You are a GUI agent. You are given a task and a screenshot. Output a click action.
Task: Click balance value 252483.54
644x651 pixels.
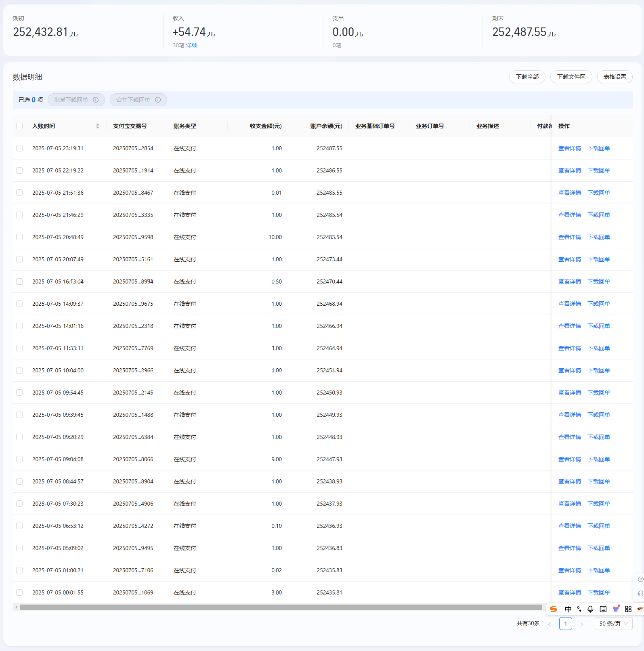[x=329, y=237]
